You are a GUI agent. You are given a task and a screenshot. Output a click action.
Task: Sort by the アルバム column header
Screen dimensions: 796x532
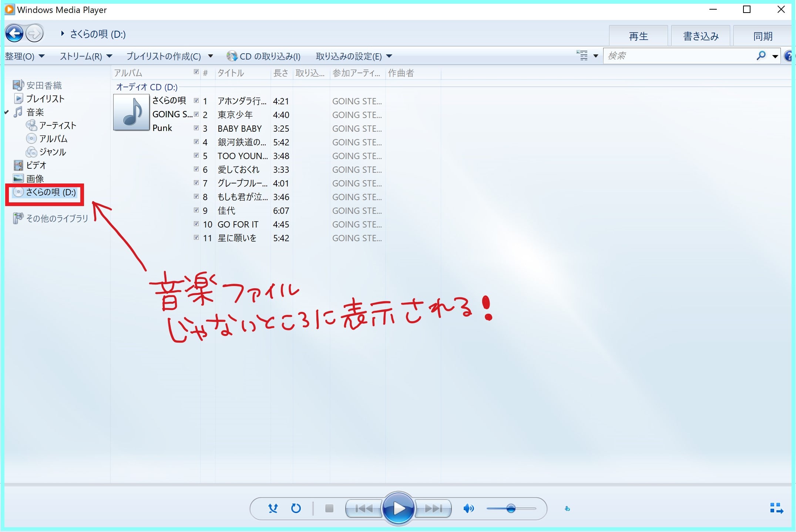click(x=152, y=73)
